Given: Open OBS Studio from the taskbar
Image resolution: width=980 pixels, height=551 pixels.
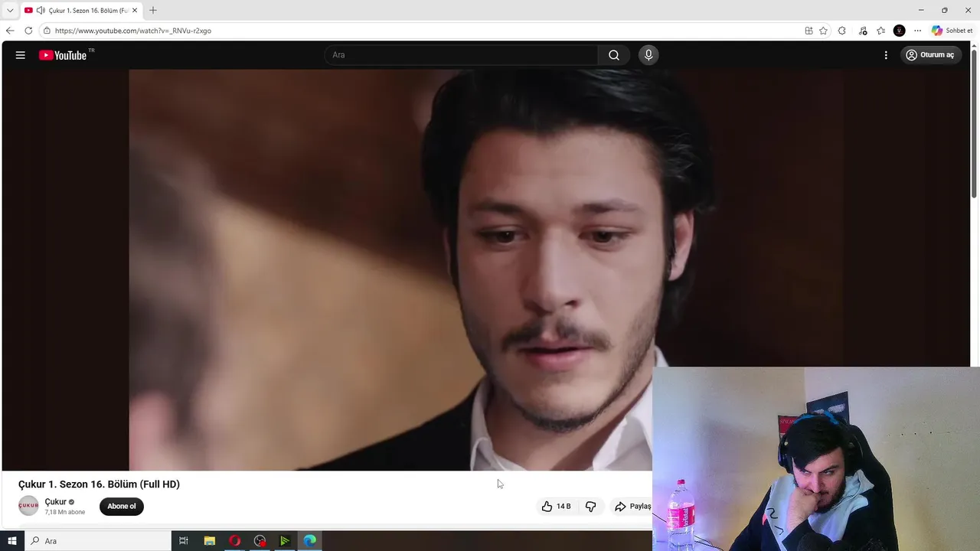Looking at the screenshot, I should coord(260,541).
